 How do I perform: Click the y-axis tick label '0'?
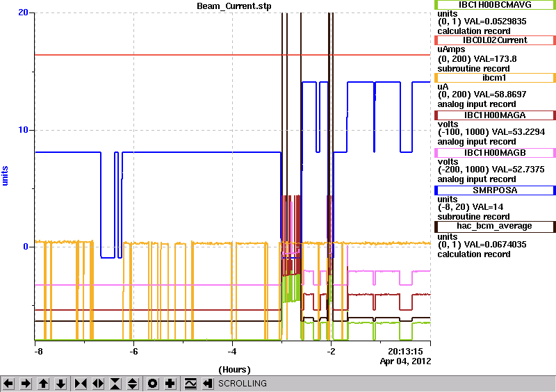[x=26, y=247]
